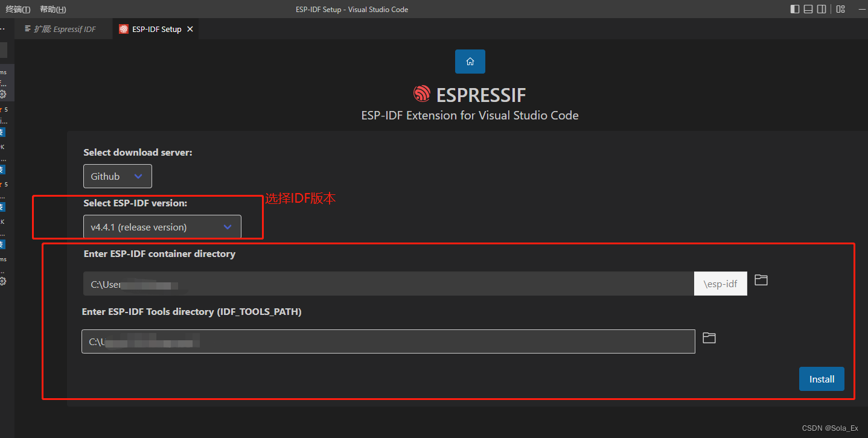This screenshot has height=438, width=868.
Task: Click the IDF_TOOLS_PATH directory label
Action: point(191,312)
